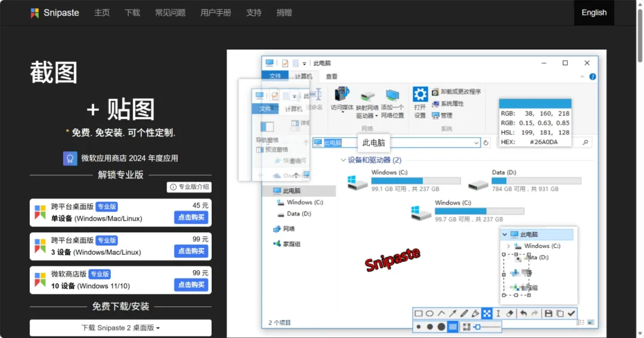Select the Rectangle tool in the demo toolbar
This screenshot has width=644, height=338.
click(x=418, y=314)
